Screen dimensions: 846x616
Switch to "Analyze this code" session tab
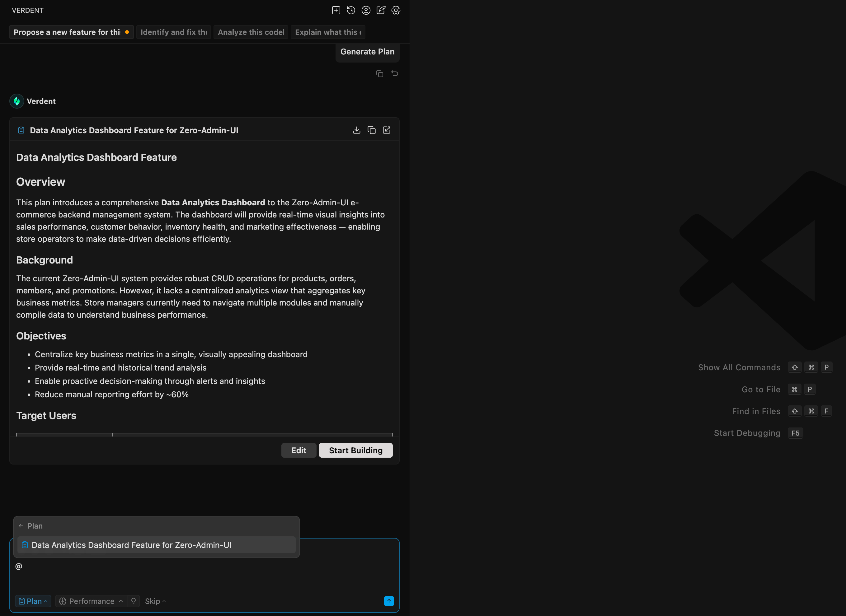tap(251, 32)
